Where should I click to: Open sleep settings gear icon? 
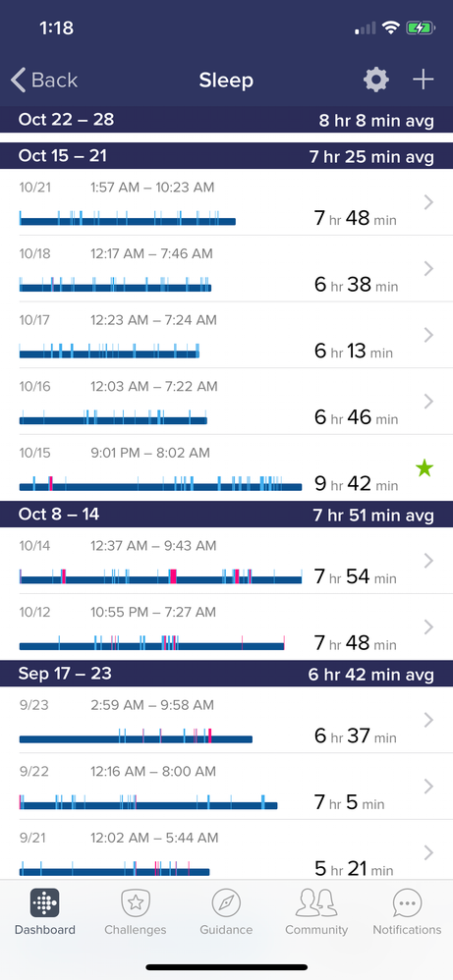pos(376,80)
